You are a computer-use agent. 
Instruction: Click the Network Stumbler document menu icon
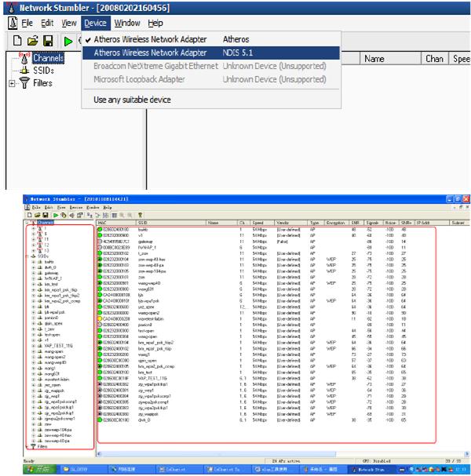coord(13,23)
